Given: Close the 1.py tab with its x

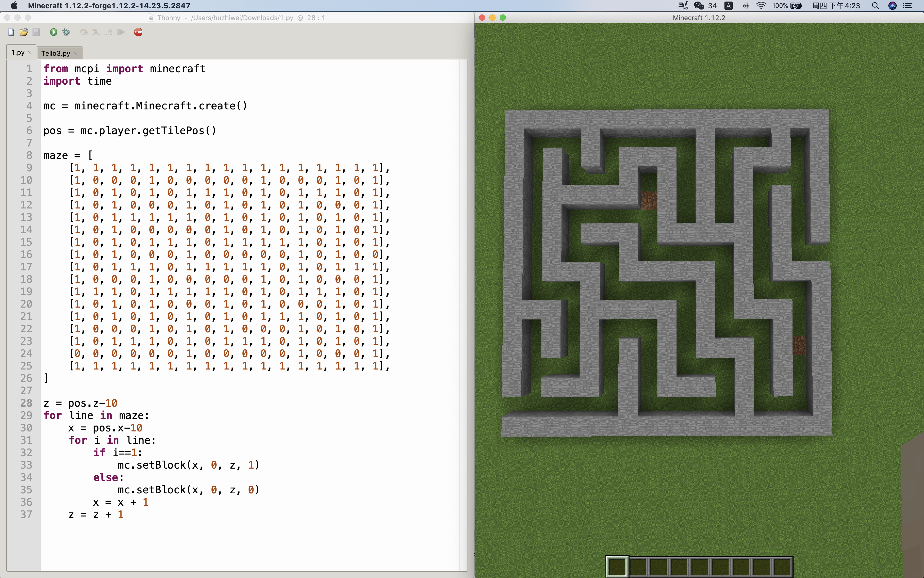Looking at the screenshot, I should point(29,52).
